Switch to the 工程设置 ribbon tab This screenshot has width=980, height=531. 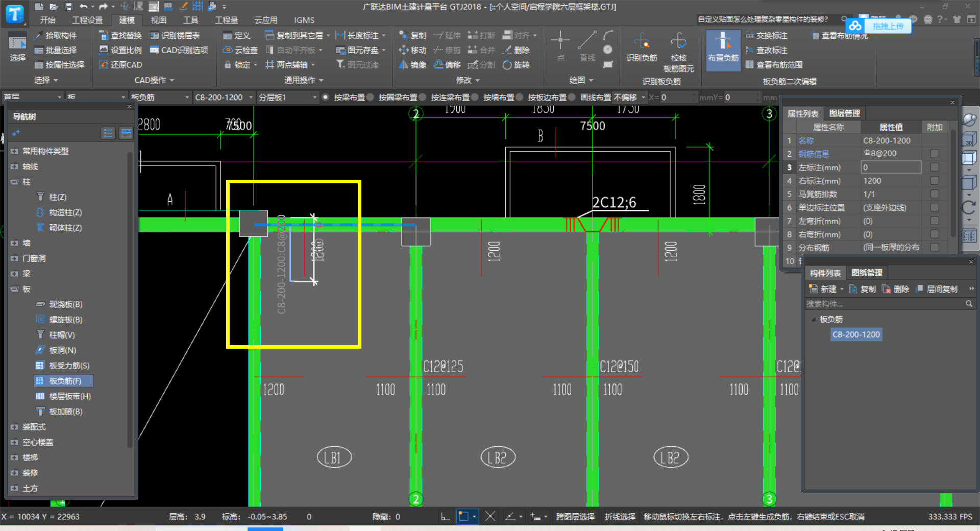tap(87, 20)
